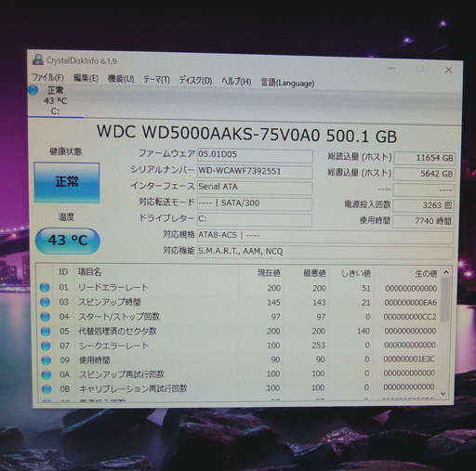Click the total host reads value 11654 GB
This screenshot has height=471, width=476.
pos(424,158)
